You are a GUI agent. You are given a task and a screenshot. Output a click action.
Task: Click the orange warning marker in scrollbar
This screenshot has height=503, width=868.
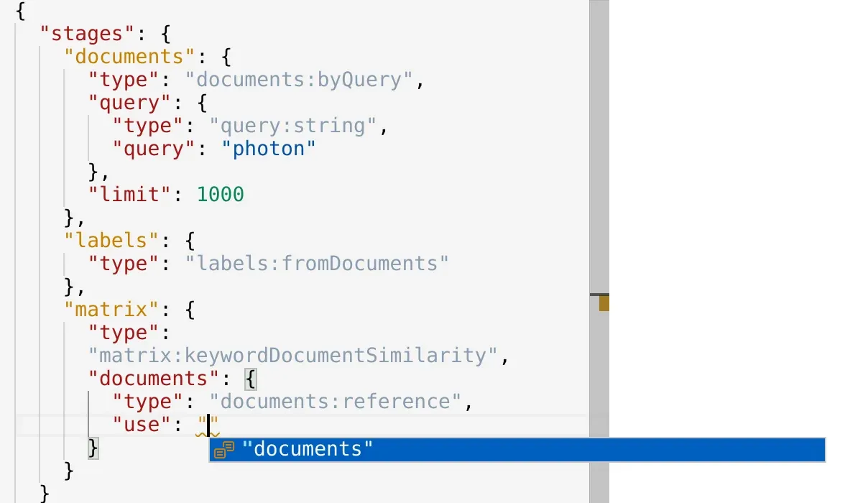604,303
